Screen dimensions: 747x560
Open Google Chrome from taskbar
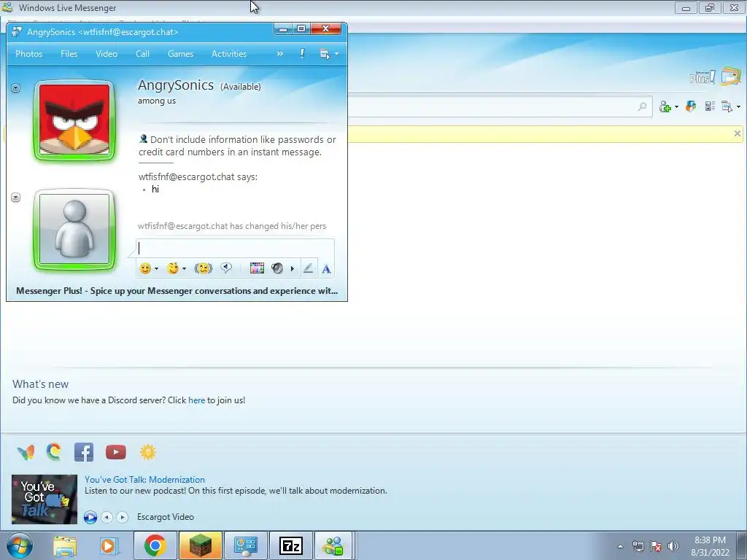155,545
